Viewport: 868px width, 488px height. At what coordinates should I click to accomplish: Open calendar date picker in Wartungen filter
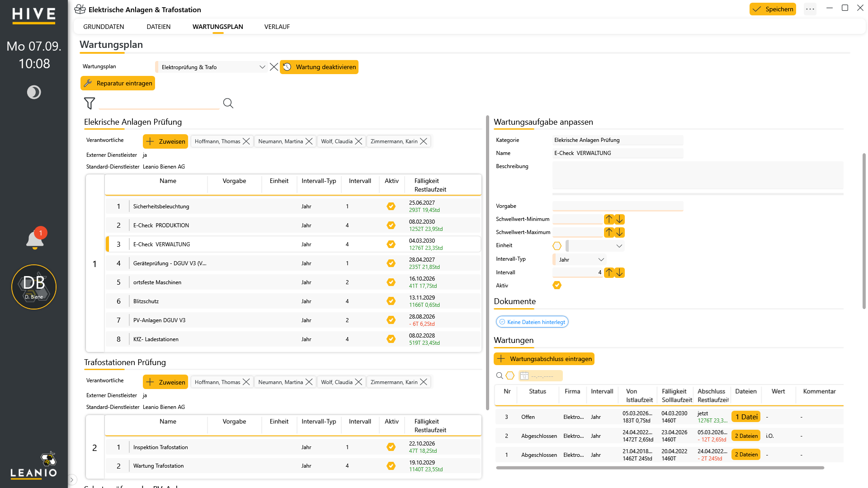(524, 376)
